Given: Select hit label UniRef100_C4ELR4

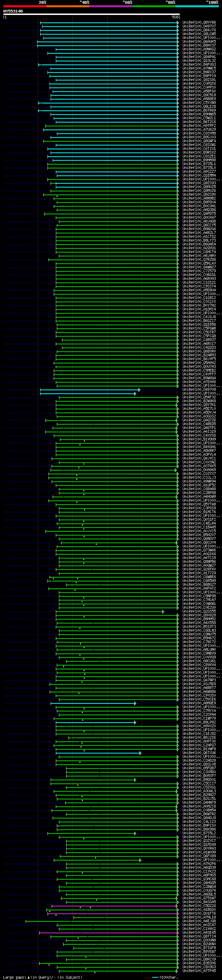Looking at the screenshot, I should click(x=199, y=523).
